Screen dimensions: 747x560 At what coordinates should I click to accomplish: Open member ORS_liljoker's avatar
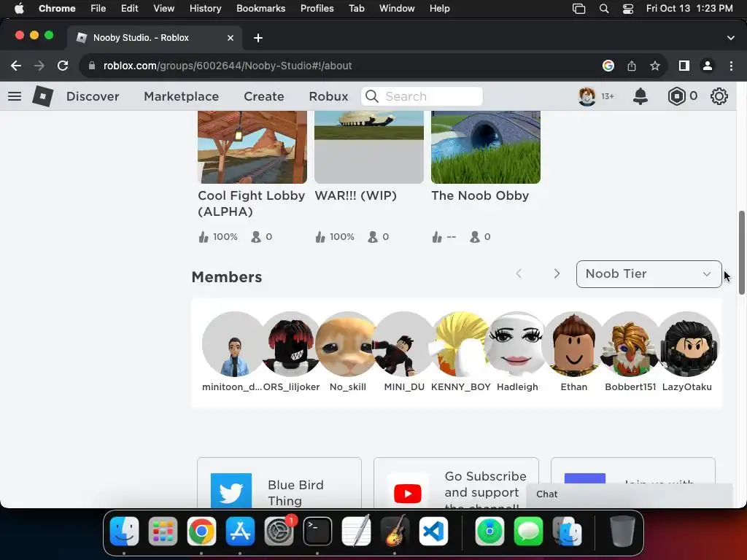click(291, 344)
